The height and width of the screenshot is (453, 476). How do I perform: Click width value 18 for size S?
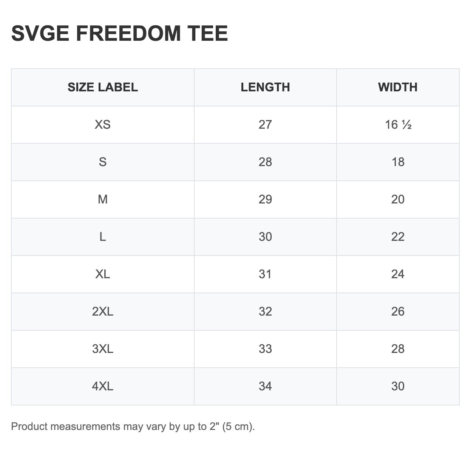(x=398, y=162)
